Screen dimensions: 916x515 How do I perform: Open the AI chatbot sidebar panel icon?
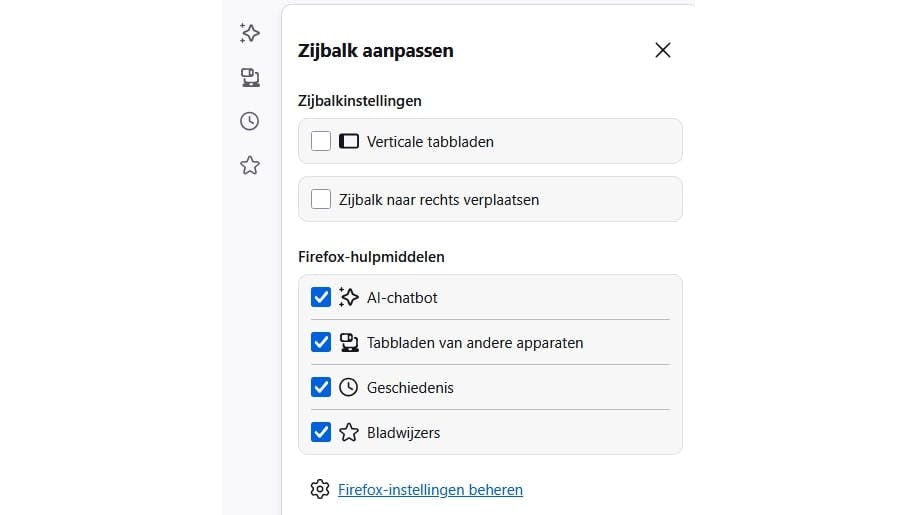point(250,33)
